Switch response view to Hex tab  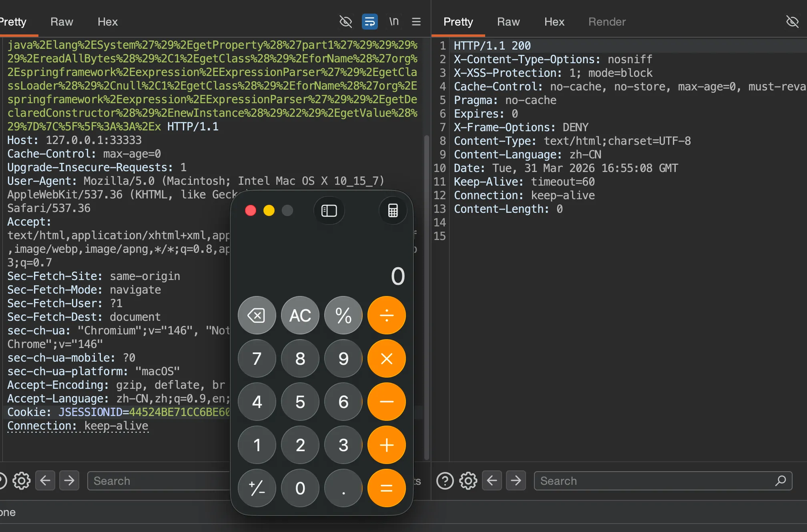[x=554, y=22]
